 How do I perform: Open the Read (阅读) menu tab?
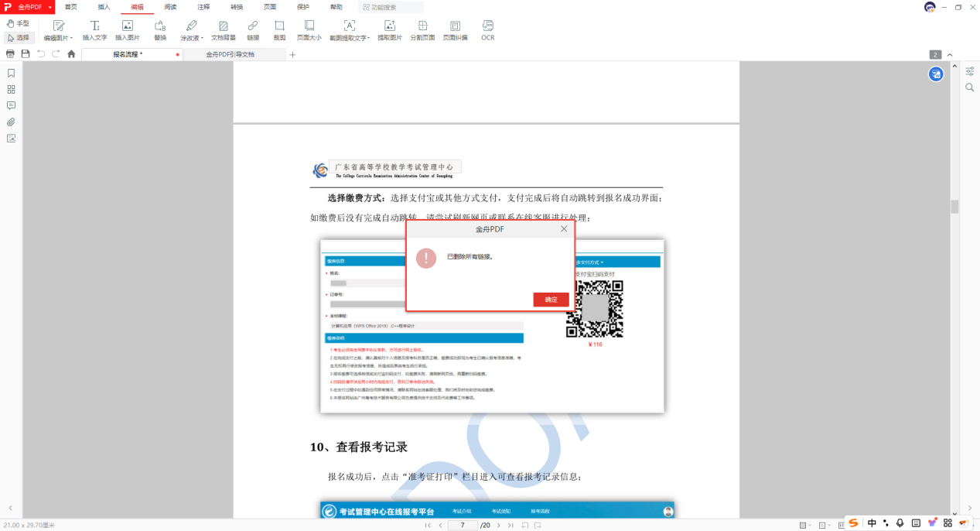click(x=170, y=7)
